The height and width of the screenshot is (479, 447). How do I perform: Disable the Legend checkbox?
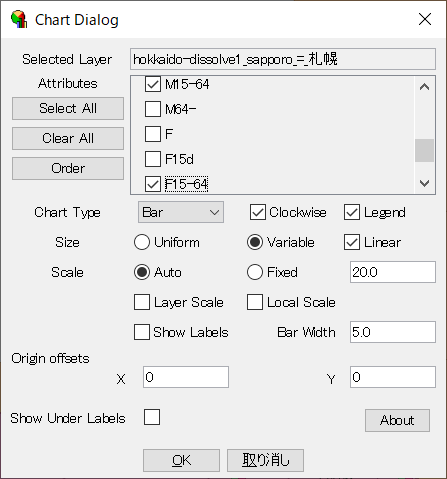pos(352,212)
